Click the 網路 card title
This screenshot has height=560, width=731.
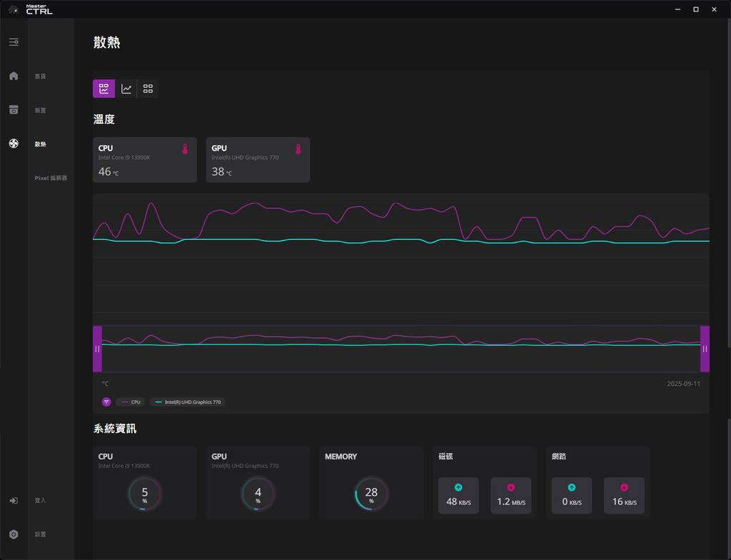(x=559, y=456)
